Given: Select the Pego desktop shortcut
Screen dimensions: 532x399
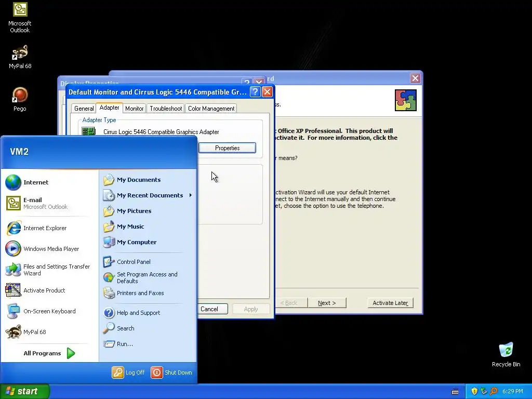Looking at the screenshot, I should [20, 99].
